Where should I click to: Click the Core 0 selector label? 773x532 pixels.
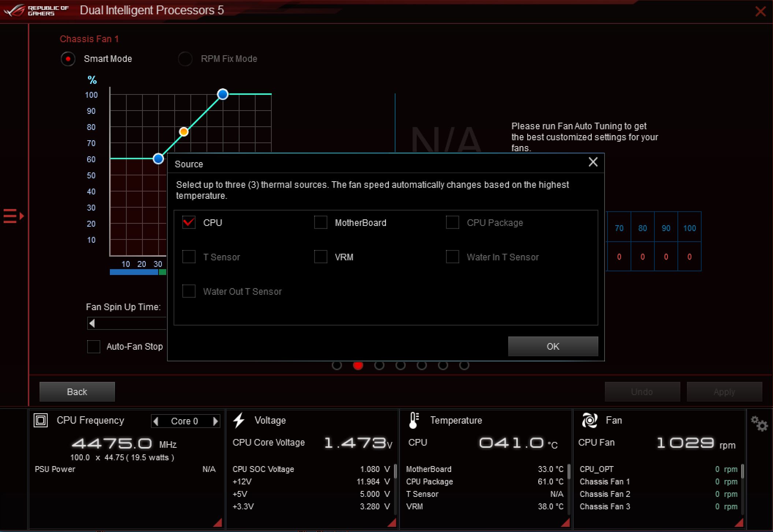click(x=185, y=421)
